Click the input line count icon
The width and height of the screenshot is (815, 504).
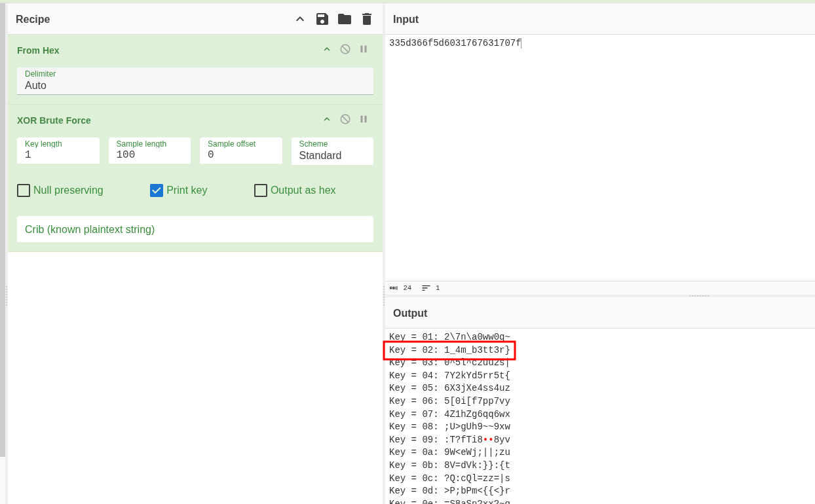(x=426, y=288)
